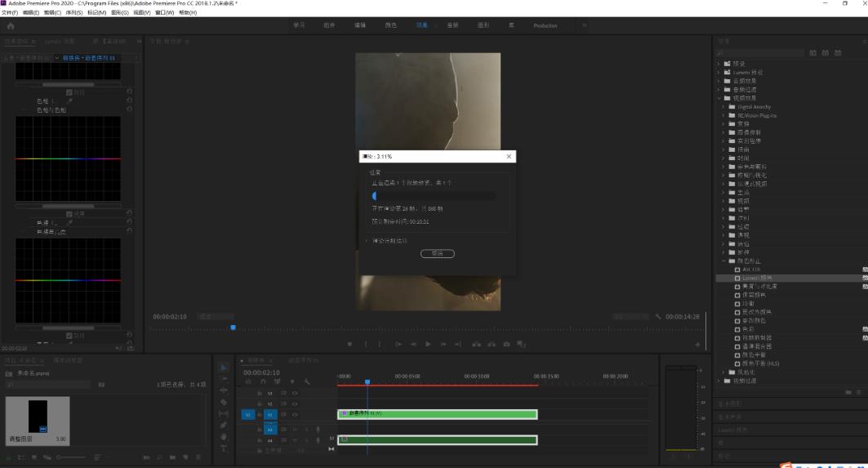Toggle the V1 source patching button

(x=248, y=414)
